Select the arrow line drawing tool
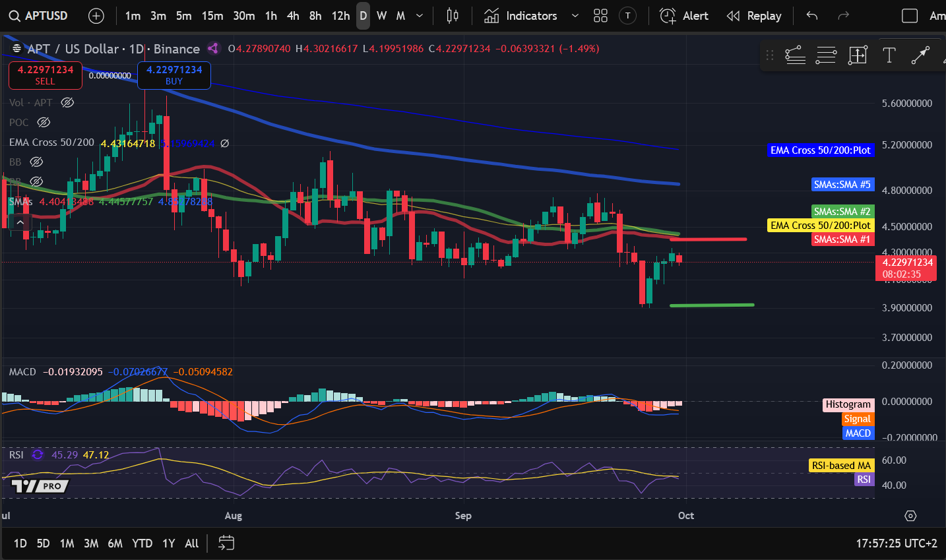 pyautogui.click(x=920, y=55)
